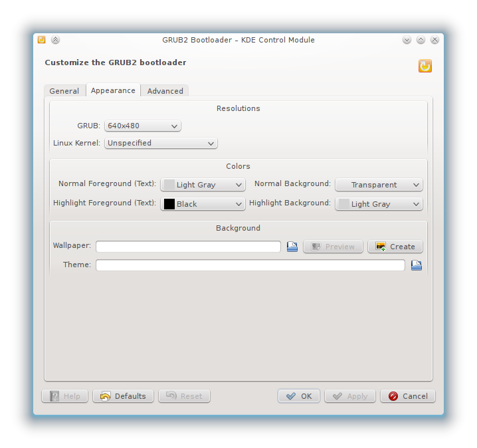
Task: Click the "Normal Foreground (Text):" label
Action: pos(107,184)
